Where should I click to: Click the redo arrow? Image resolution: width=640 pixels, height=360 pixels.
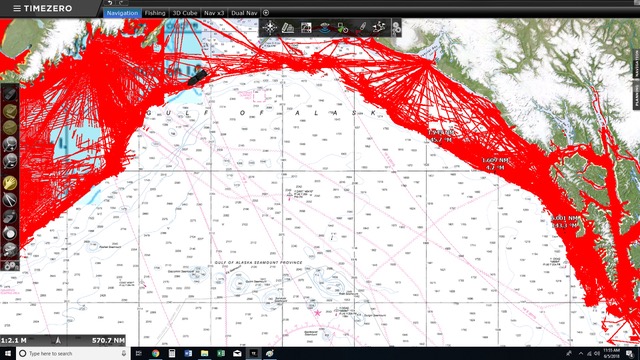[121, 2]
